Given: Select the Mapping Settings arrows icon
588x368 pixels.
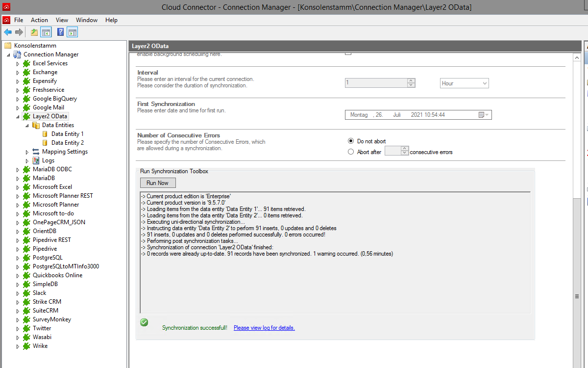Looking at the screenshot, I should click(36, 152).
